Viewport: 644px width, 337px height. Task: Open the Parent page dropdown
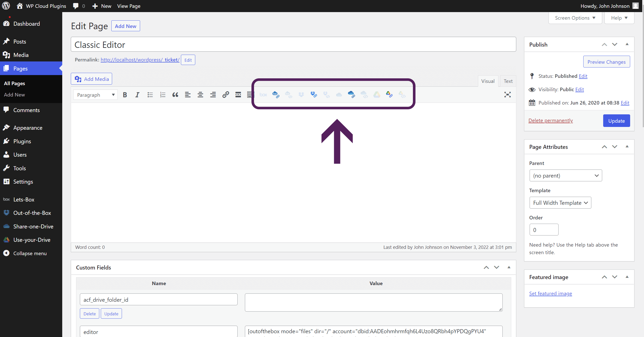[x=566, y=176]
